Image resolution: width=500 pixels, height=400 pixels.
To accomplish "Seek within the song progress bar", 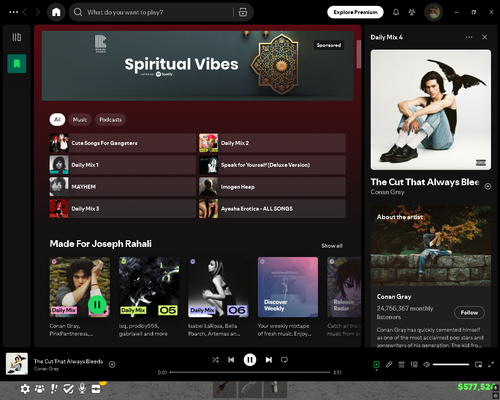I will [250, 372].
